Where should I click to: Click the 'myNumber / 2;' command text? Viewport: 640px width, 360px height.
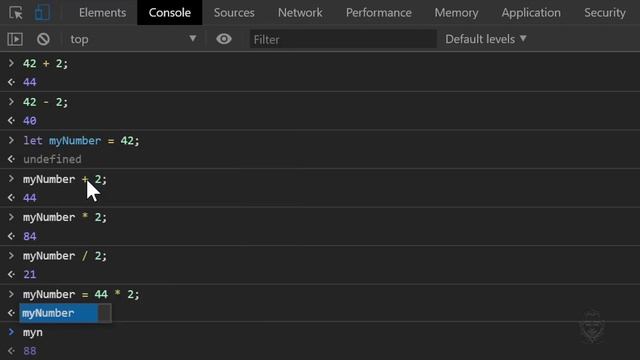(65, 256)
